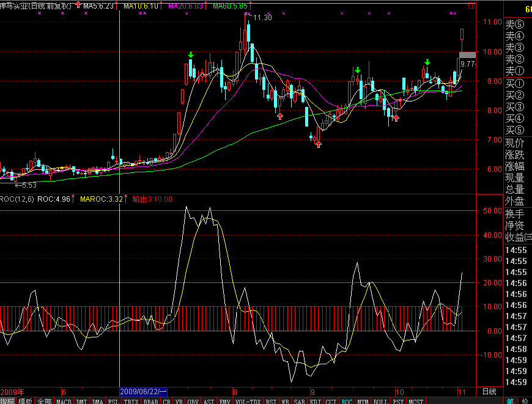532x404 pixels.
Task: Open the BOLL indicator tab
Action: coord(380,401)
